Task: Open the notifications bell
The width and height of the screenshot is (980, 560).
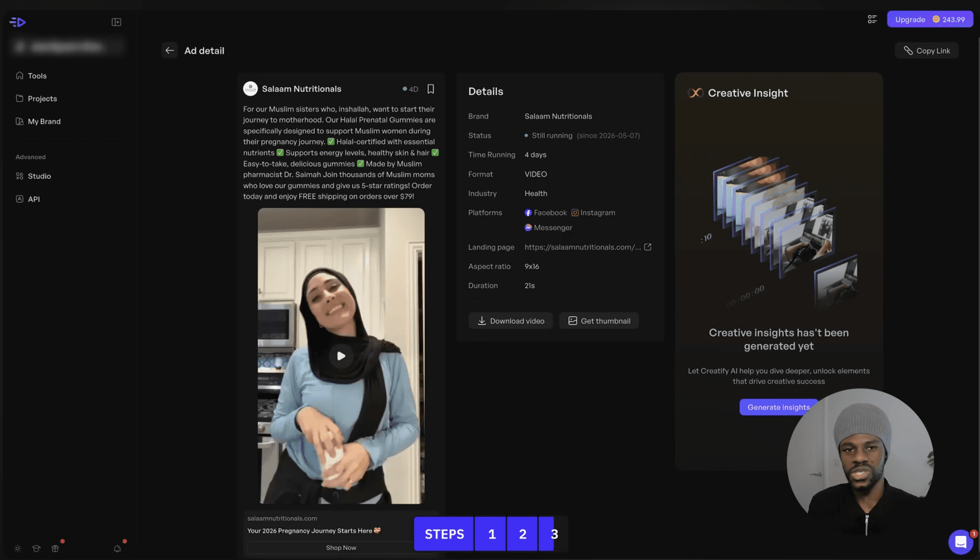Action: click(x=117, y=549)
